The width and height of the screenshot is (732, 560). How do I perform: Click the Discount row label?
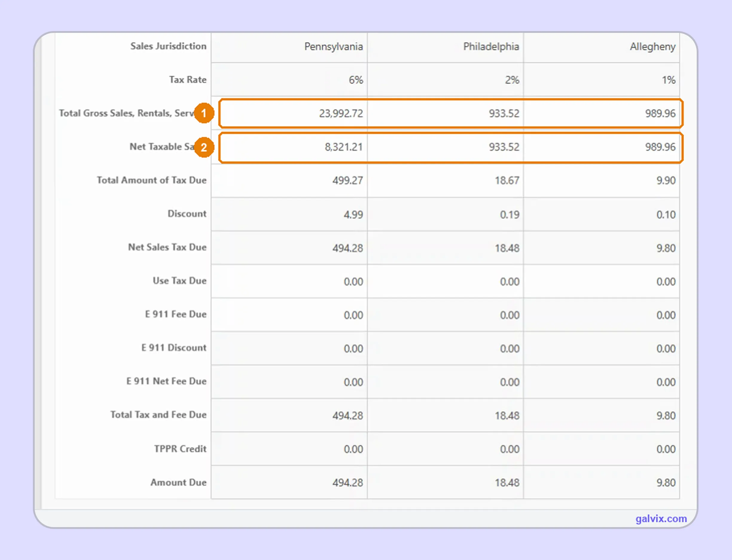coord(187,214)
